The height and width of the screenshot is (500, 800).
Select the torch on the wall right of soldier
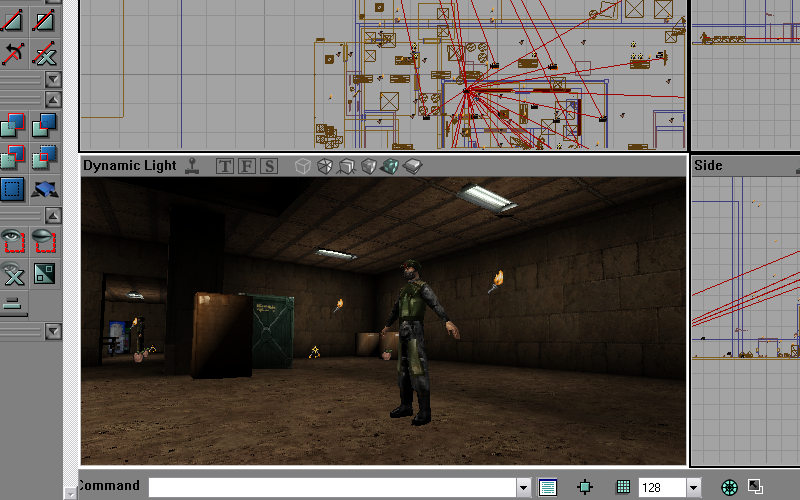point(496,282)
